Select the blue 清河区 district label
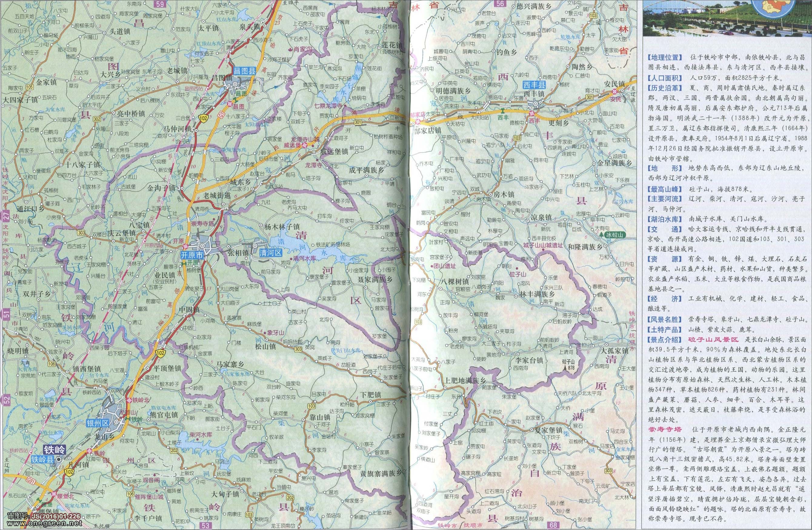The width and height of the screenshot is (812, 530). pyautogui.click(x=271, y=253)
